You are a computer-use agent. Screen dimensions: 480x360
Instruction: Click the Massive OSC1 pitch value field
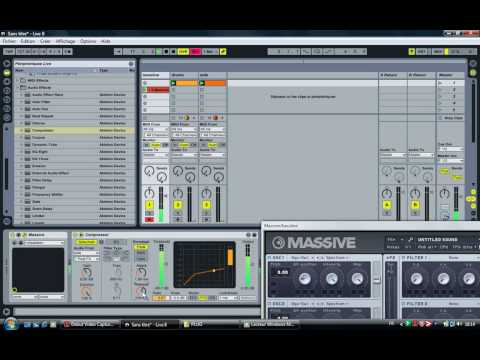pos(283,272)
